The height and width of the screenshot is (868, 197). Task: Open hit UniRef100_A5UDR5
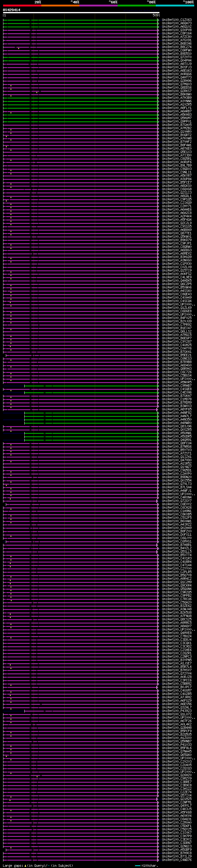(x=177, y=436)
